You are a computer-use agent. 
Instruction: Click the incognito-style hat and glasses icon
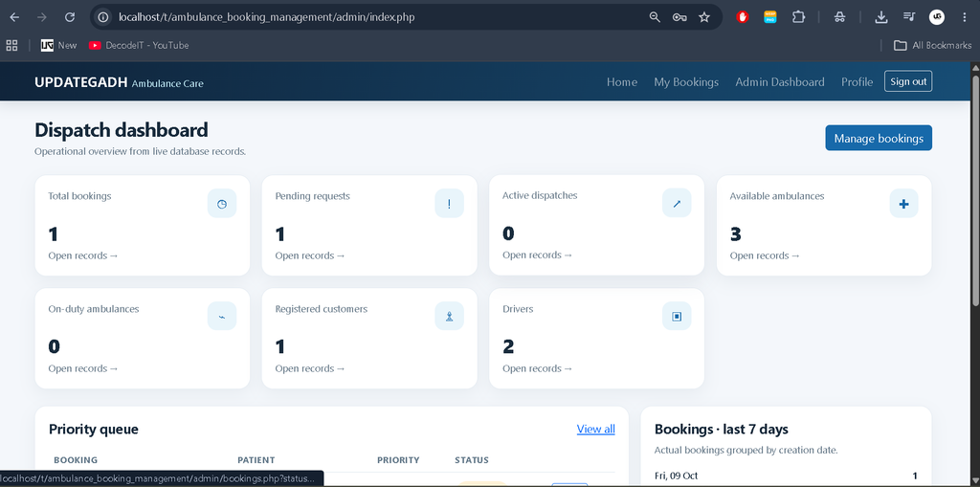pos(839,17)
